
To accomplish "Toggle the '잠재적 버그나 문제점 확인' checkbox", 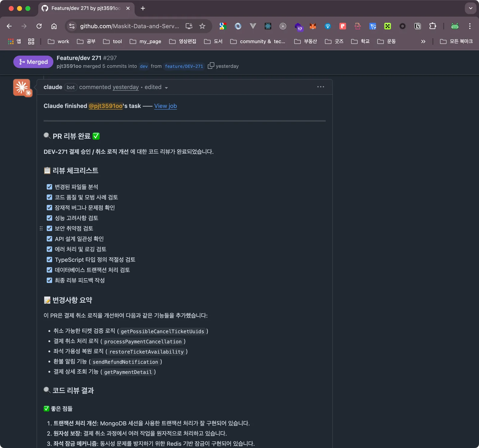I will coord(49,208).
